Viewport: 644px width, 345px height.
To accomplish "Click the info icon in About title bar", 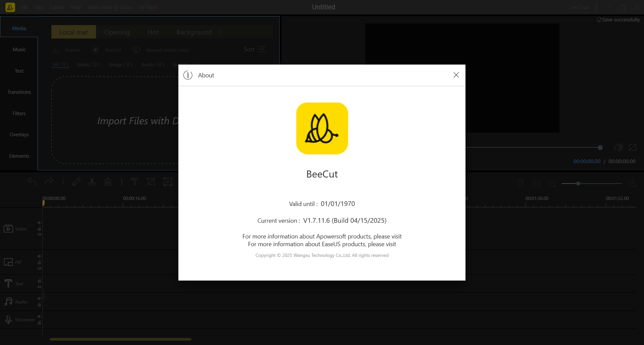I will [188, 75].
